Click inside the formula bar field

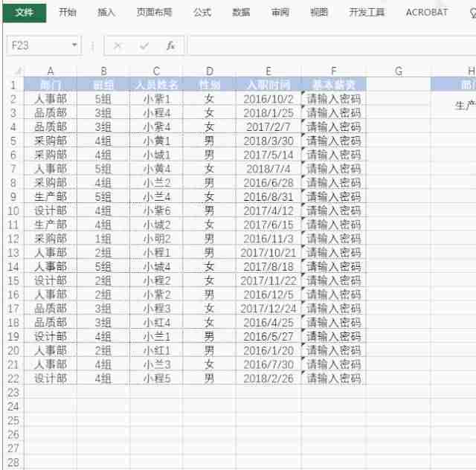[332, 45]
